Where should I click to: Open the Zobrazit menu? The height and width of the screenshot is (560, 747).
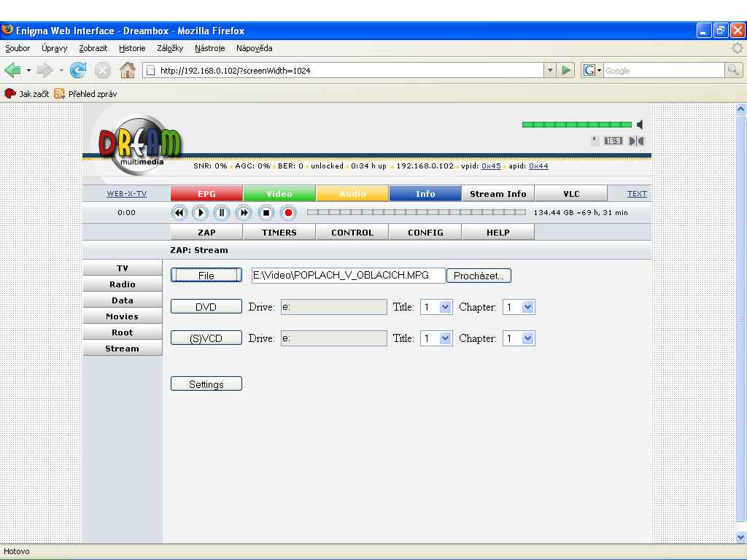pyautogui.click(x=93, y=48)
